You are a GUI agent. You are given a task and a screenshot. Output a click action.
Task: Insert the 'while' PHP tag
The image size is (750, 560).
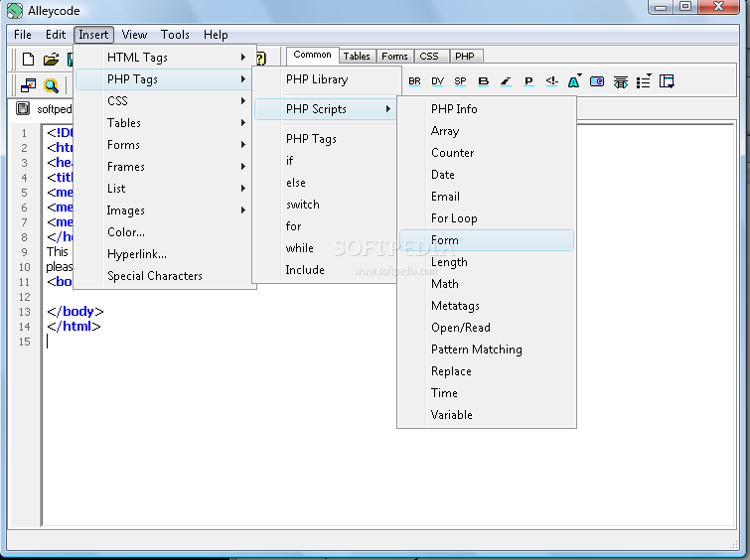325,248
